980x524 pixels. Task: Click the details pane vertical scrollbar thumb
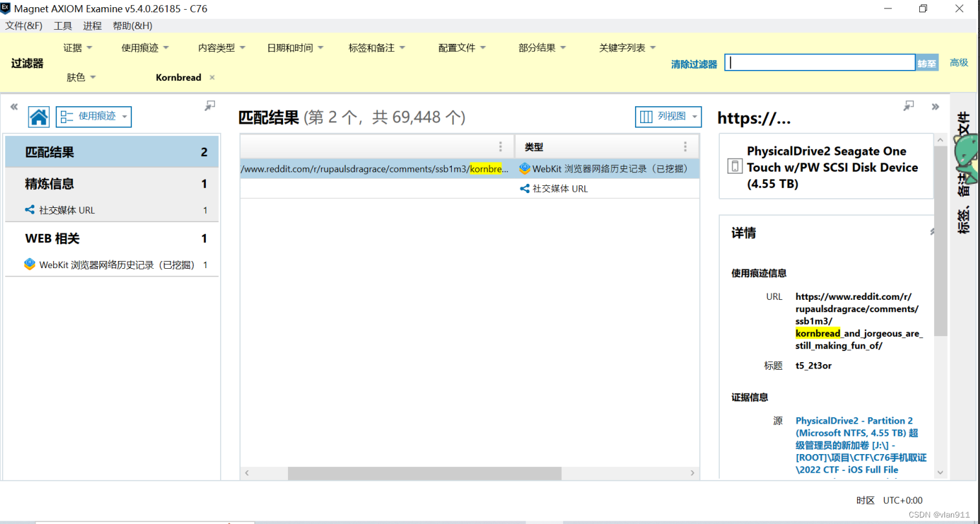(941, 241)
